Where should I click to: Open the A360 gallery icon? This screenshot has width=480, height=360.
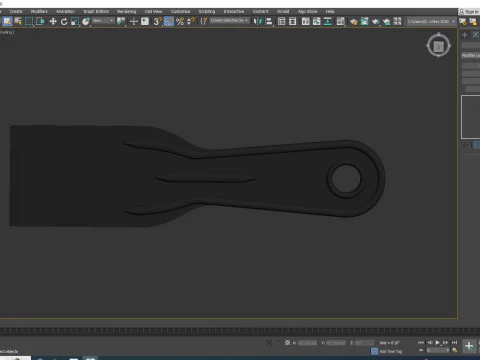pos(397,22)
